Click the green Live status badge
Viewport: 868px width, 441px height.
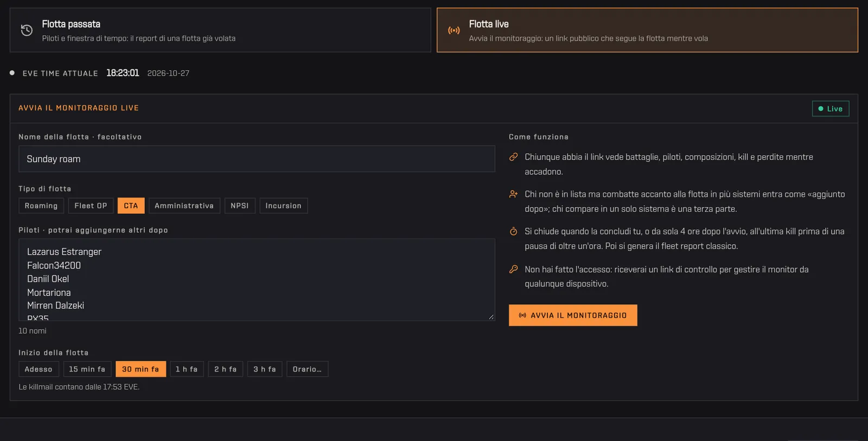[831, 108]
